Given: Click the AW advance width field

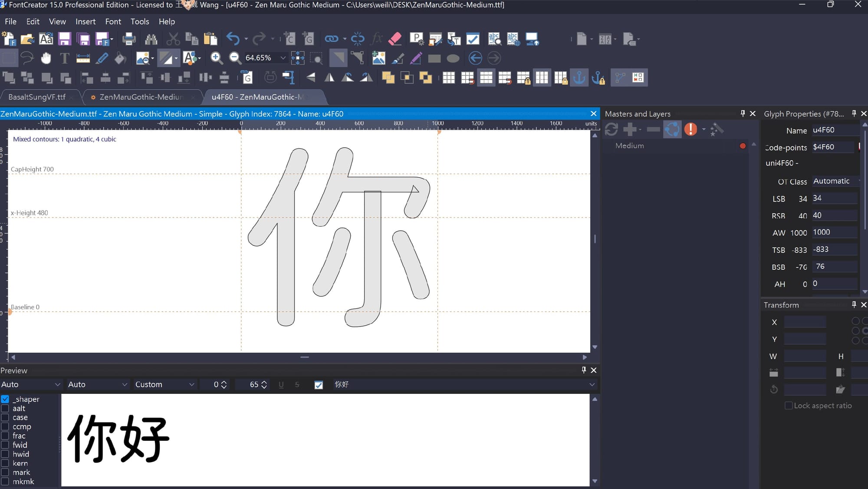Looking at the screenshot, I should (x=833, y=232).
